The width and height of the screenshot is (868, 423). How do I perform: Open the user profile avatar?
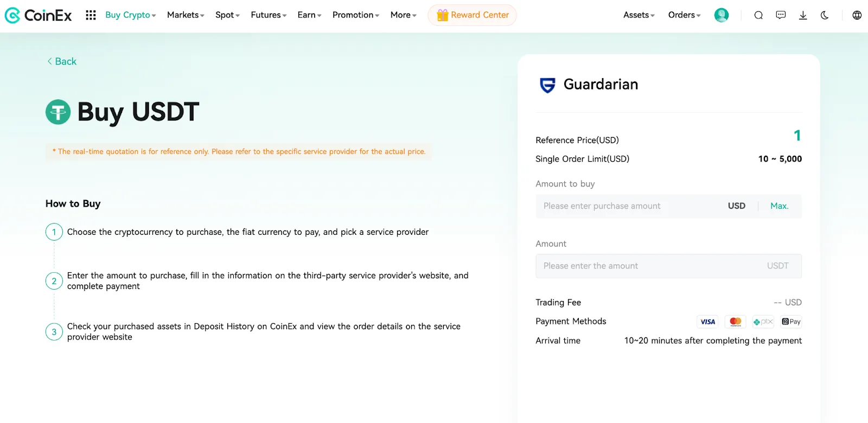[722, 15]
